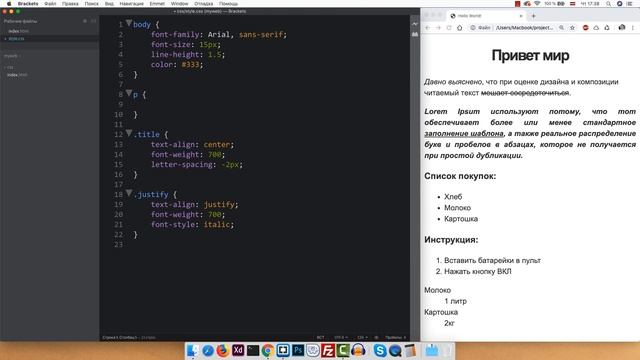This screenshot has width=640, height=360.
Task: Click cursor position in status bar
Action: tap(120, 338)
